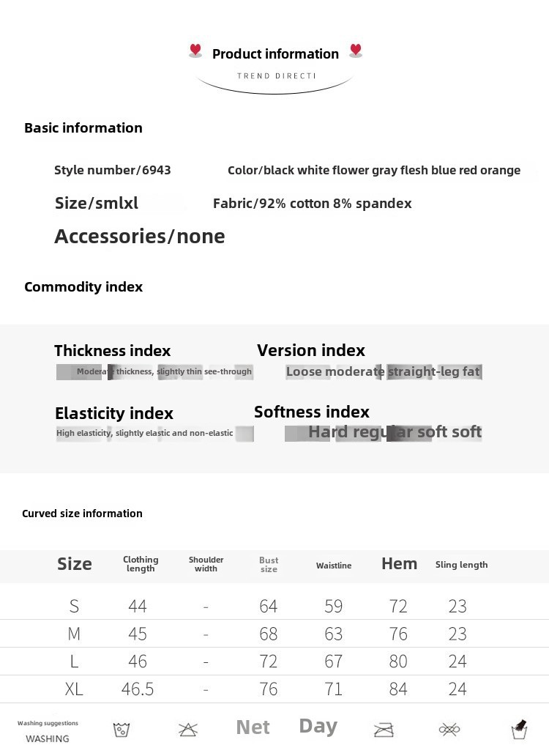Click the do-not-iron crossed icon
This screenshot has height=756, width=549.
384,730
